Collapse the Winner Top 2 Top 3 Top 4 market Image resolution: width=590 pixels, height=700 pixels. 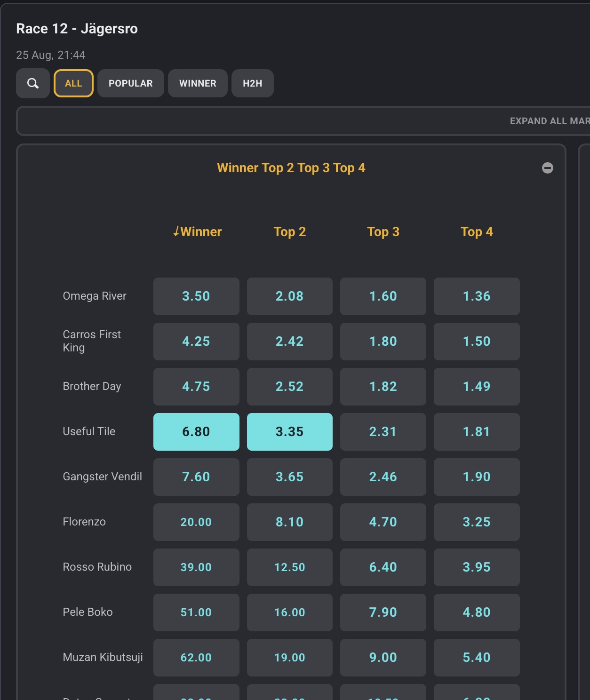[x=548, y=168]
